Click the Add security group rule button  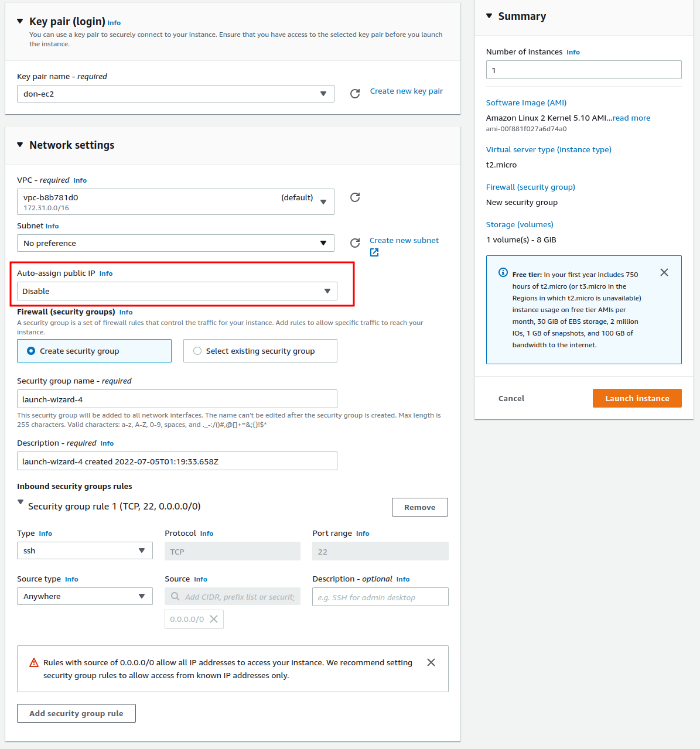coord(76,713)
